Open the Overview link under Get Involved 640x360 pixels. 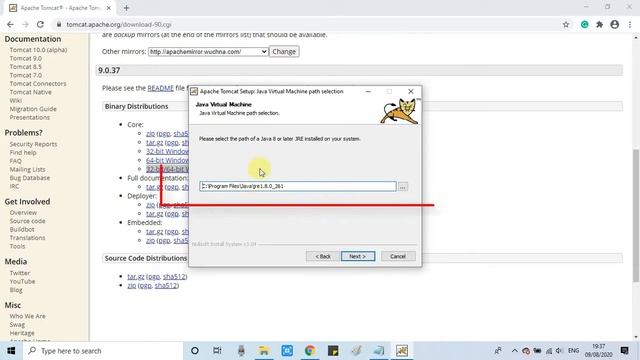pyautogui.click(x=23, y=213)
